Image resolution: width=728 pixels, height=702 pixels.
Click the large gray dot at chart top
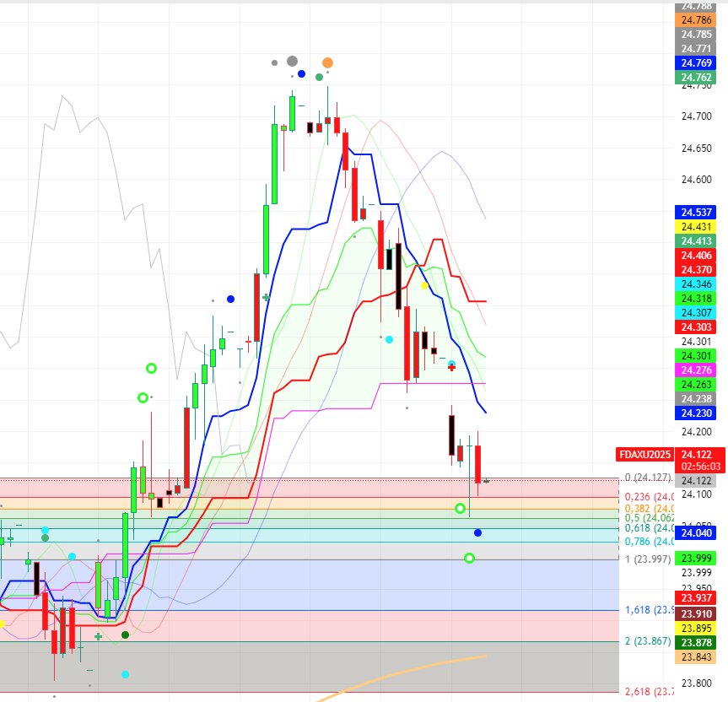tap(292, 61)
